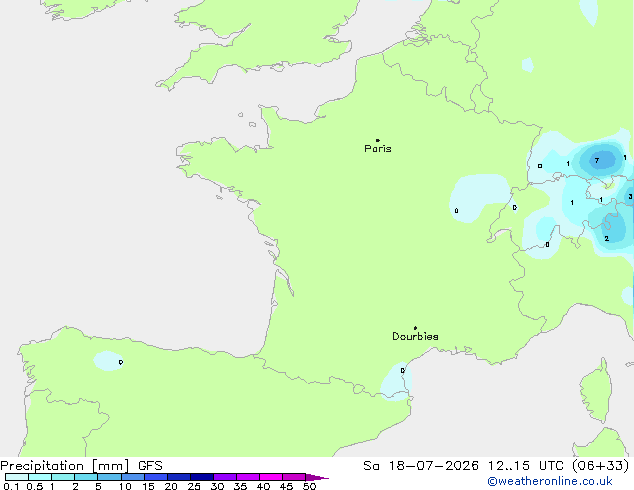
Task: Click the 50 mm magenta arrow legend end
Action: pyautogui.click(x=317, y=477)
